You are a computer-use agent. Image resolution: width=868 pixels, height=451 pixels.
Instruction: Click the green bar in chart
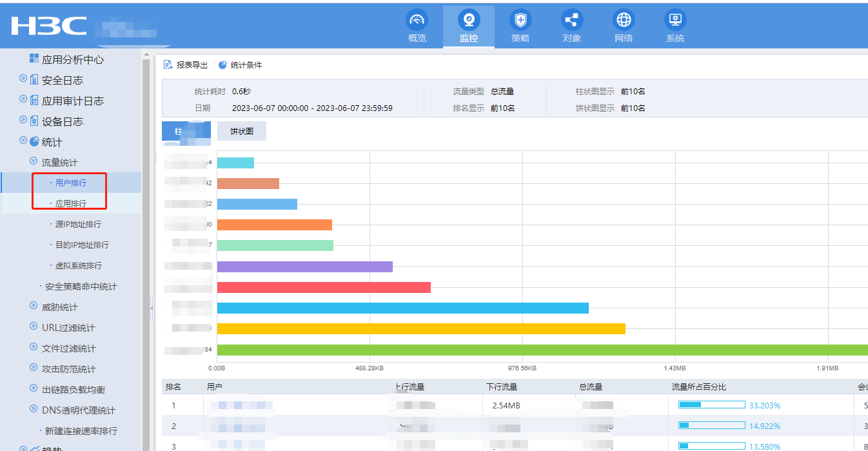click(542, 350)
